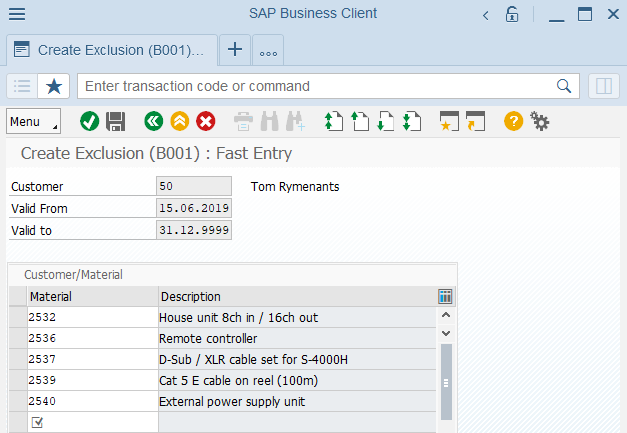Viewport: 627px width, 433px height.
Task: Select the row of material 2532
Action: pyautogui.click(x=18, y=317)
